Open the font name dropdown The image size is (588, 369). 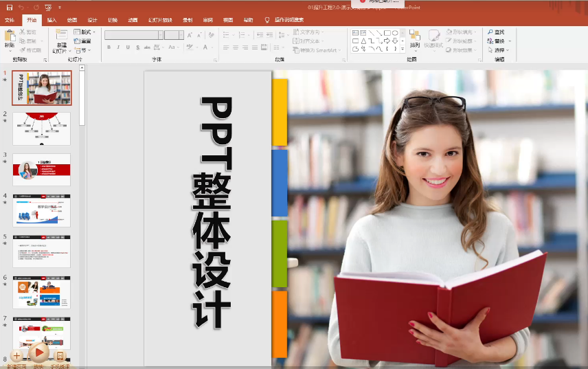(161, 35)
